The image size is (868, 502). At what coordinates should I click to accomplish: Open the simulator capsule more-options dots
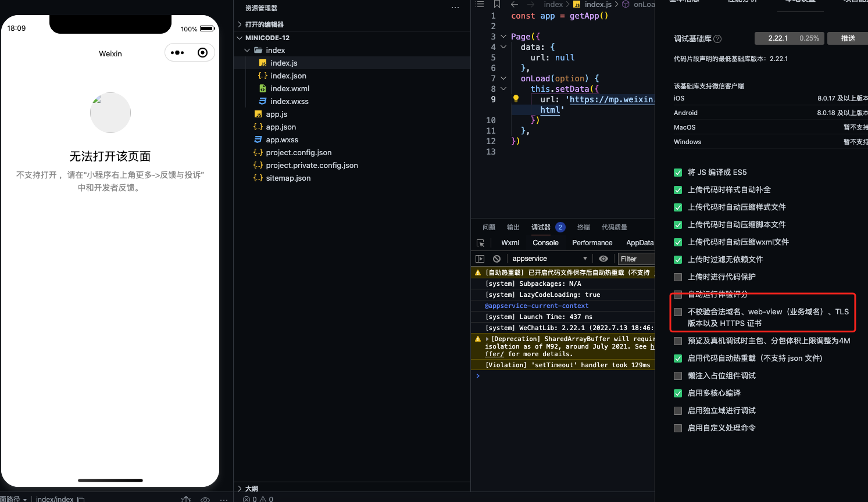177,53
